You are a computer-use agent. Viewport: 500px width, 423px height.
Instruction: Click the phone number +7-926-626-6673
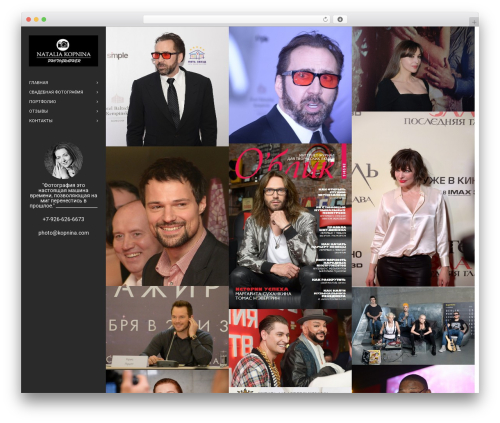(63, 219)
